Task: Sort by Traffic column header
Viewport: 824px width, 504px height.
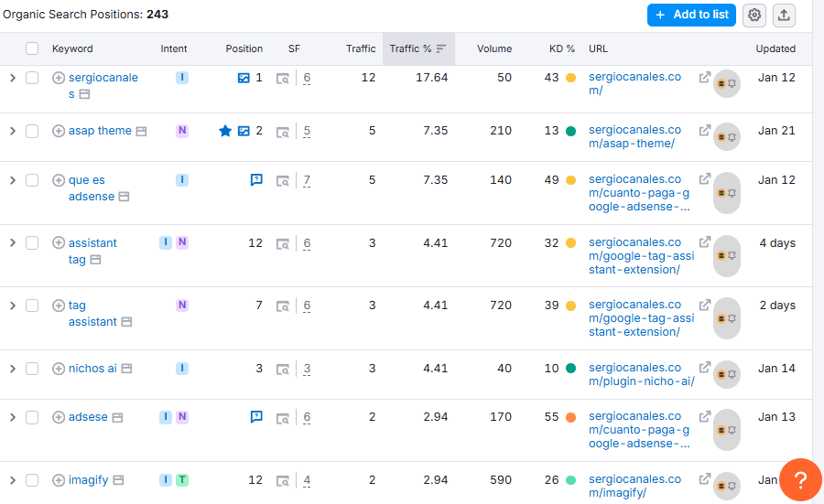Action: (361, 48)
